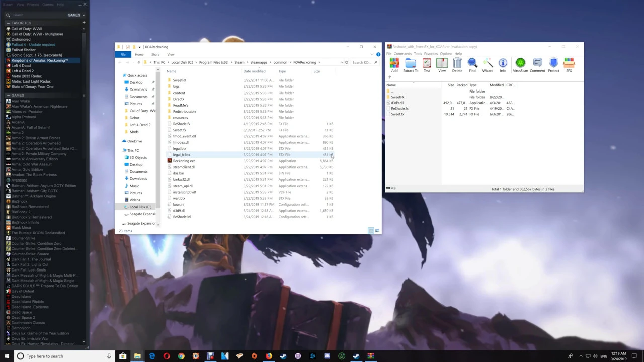This screenshot has height=362, width=644.
Task: Open Downloads under Quick access
Action: tap(138, 89)
